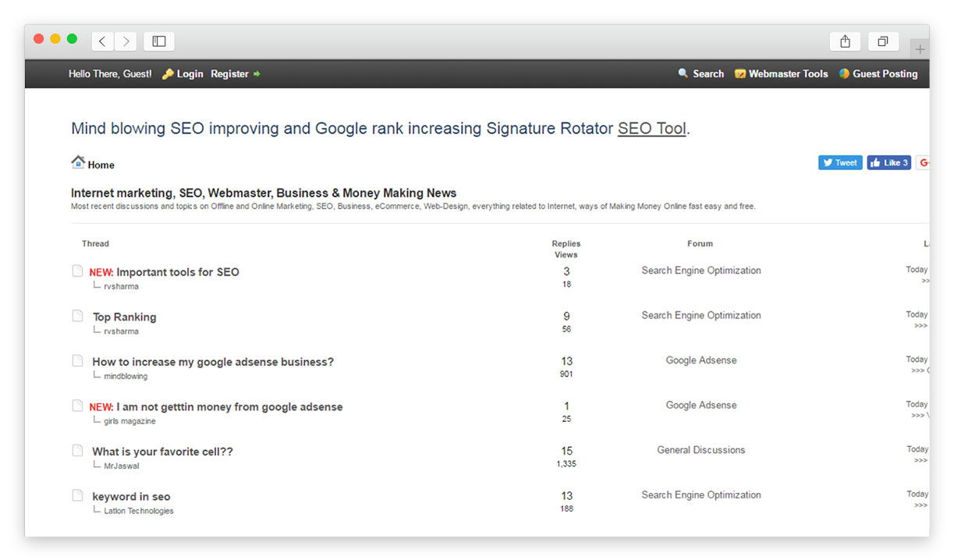Click the Tweet button
954x560 pixels.
point(839,163)
